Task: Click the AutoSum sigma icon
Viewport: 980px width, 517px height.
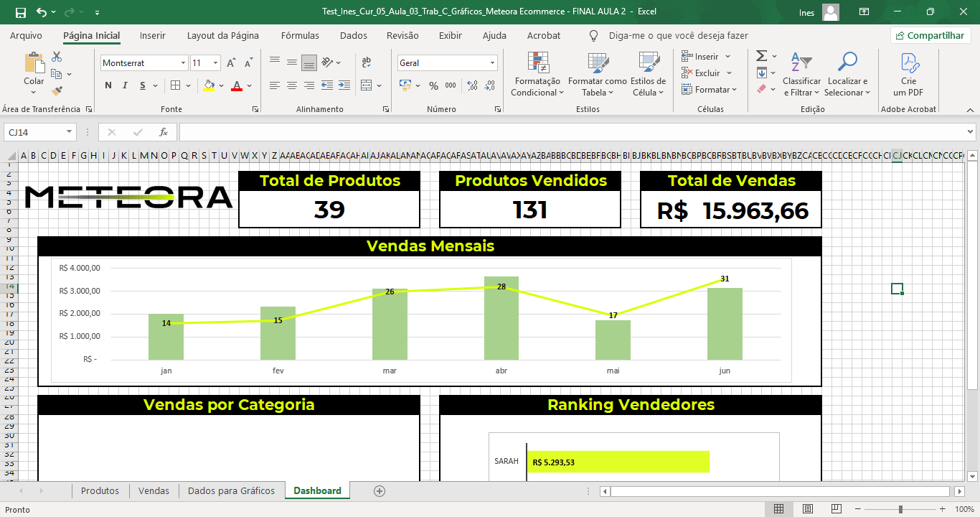Action: click(x=762, y=56)
